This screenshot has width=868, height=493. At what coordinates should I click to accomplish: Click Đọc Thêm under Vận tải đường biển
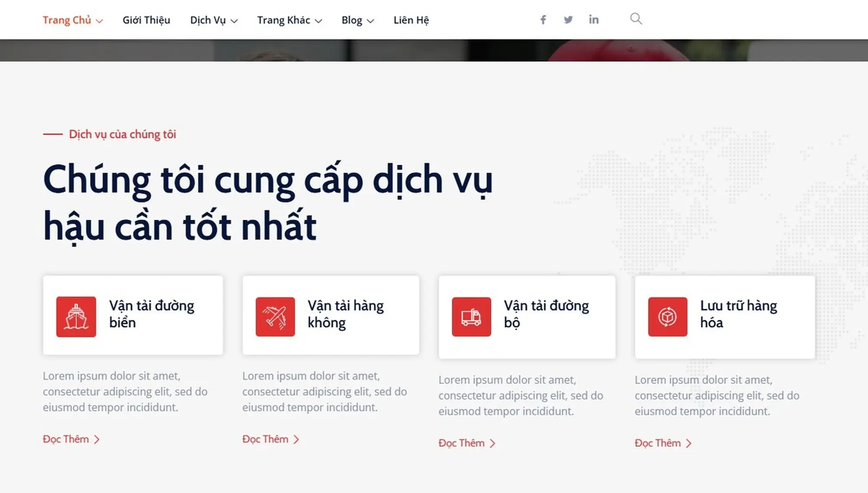[71, 439]
